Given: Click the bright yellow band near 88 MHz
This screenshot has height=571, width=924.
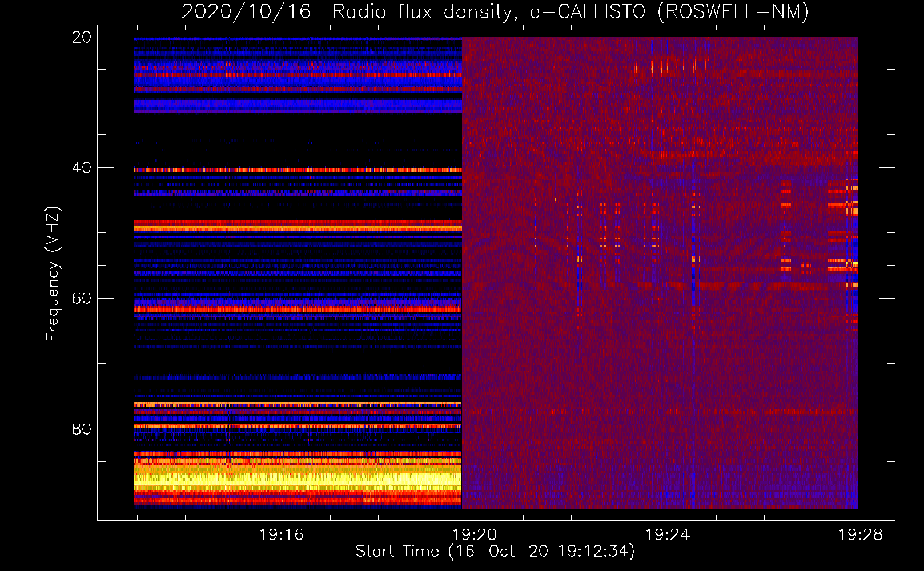Looking at the screenshot, I should (x=298, y=478).
